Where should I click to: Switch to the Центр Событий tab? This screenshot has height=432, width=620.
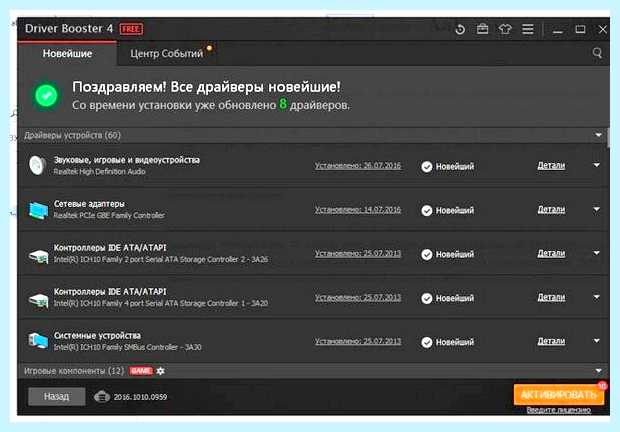pos(166,53)
